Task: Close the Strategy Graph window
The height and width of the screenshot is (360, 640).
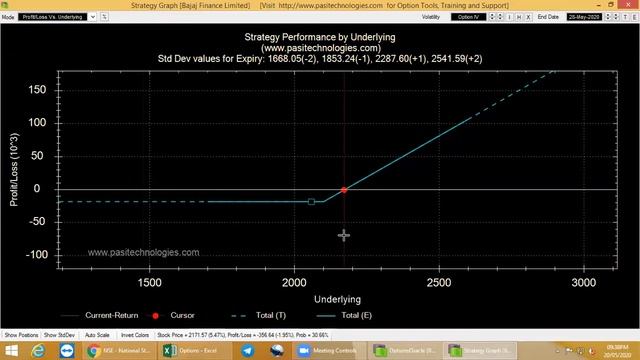Action: tap(629, 5)
